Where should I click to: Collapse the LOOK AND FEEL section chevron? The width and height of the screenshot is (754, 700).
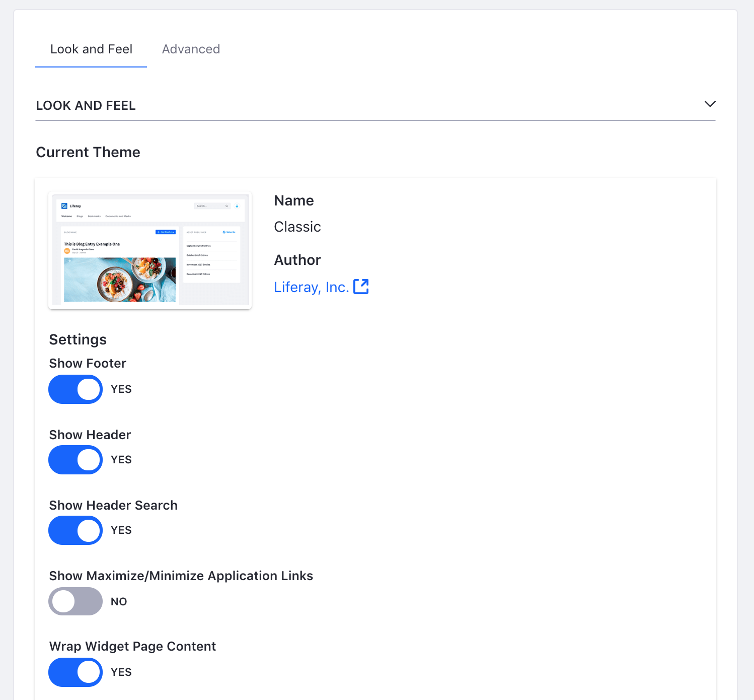coord(710,104)
